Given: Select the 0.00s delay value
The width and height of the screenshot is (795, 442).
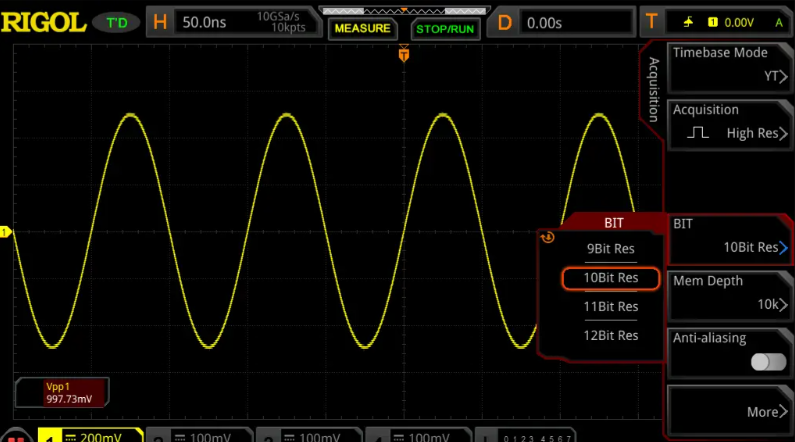Looking at the screenshot, I should (x=544, y=23).
